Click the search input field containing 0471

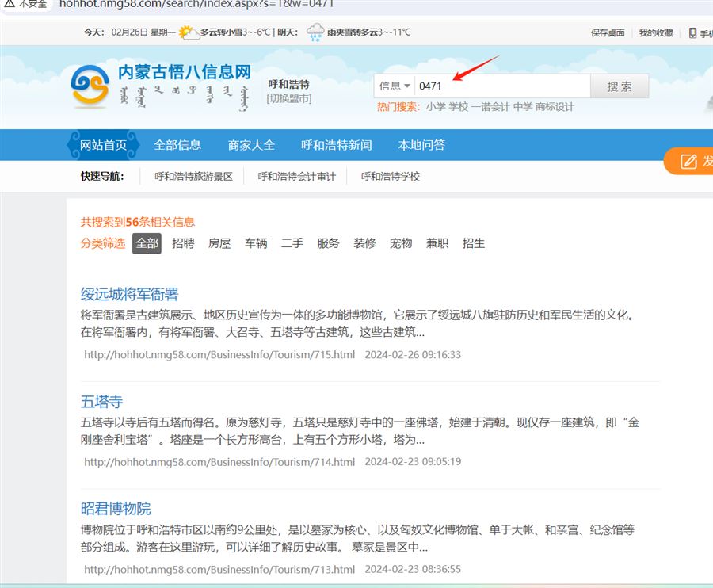click(x=501, y=86)
